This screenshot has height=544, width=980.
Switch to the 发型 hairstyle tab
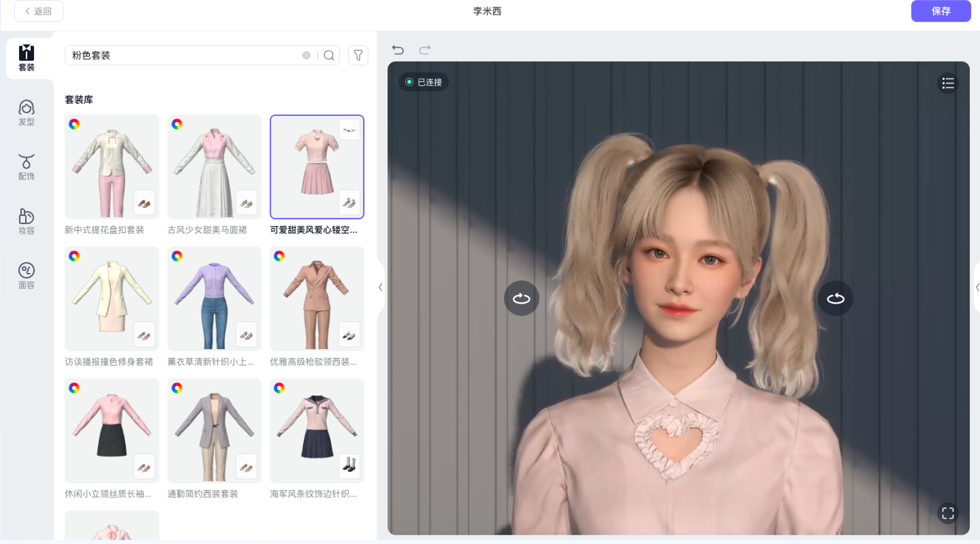tap(26, 113)
